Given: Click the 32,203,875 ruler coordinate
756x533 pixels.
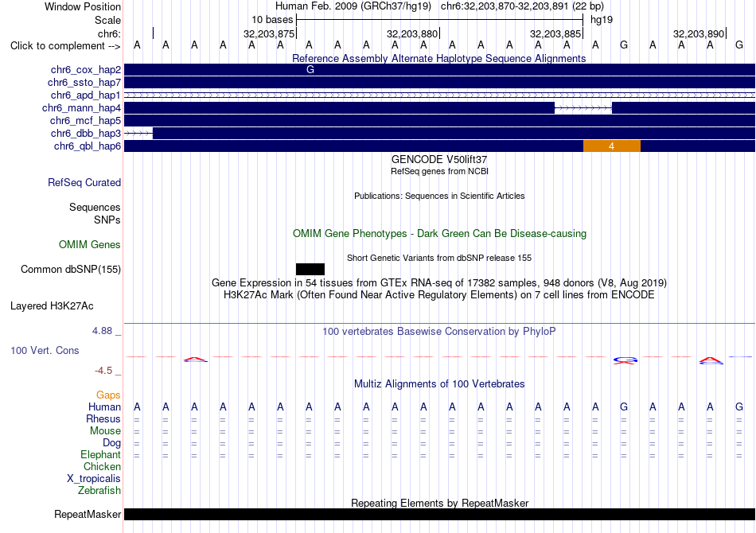Looking at the screenshot, I should pos(269,33).
